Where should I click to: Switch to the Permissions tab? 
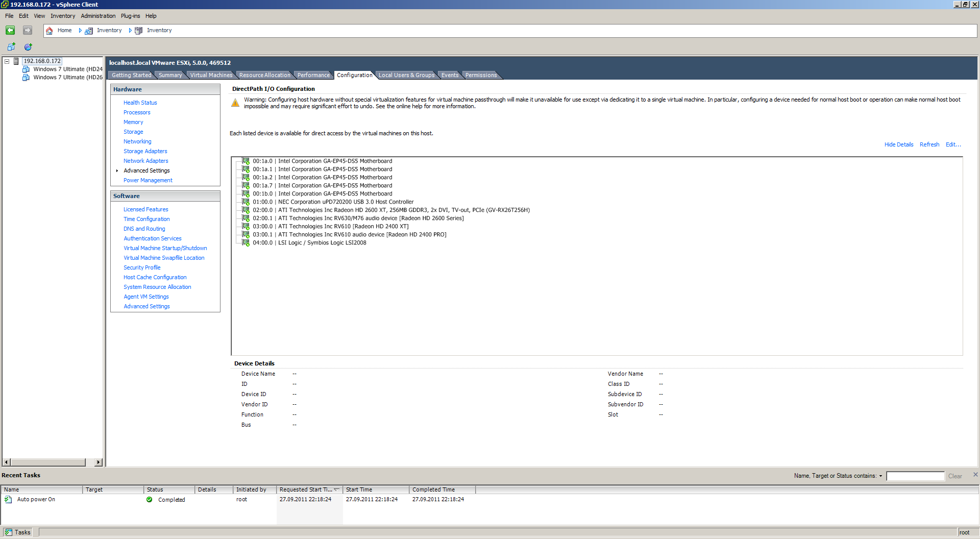[481, 75]
